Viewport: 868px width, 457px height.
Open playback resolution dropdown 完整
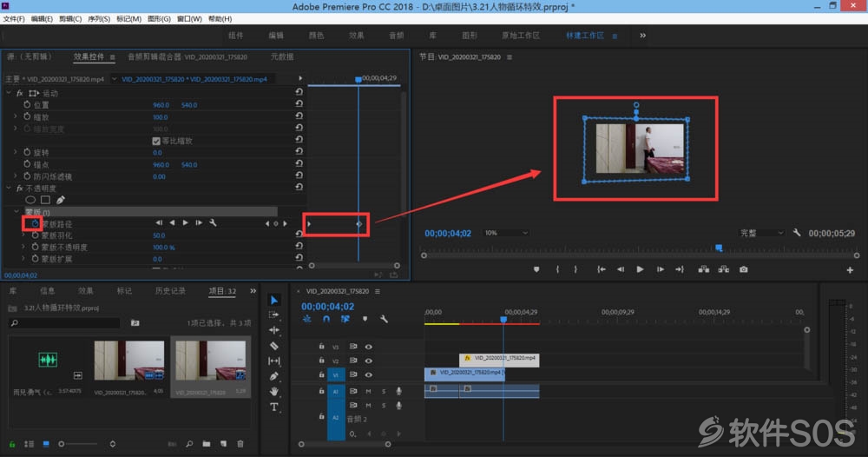762,233
